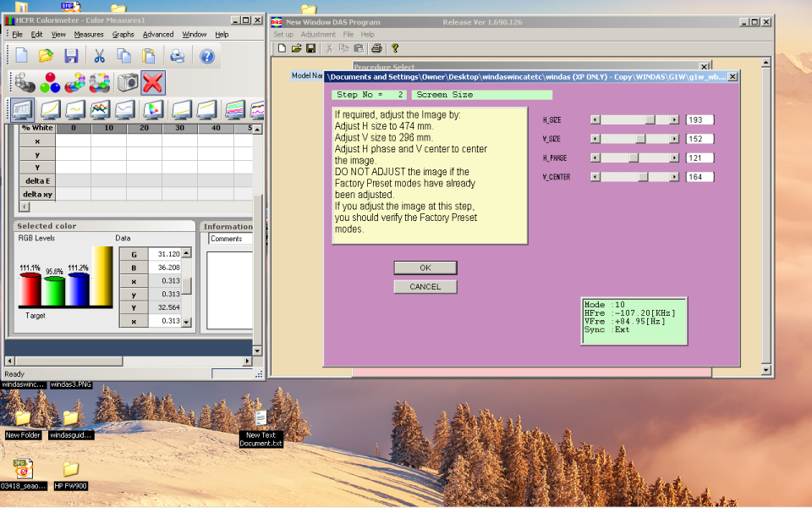Click New document icon in DAS toolbar
The height and width of the screenshot is (508, 812).
coord(282,48)
